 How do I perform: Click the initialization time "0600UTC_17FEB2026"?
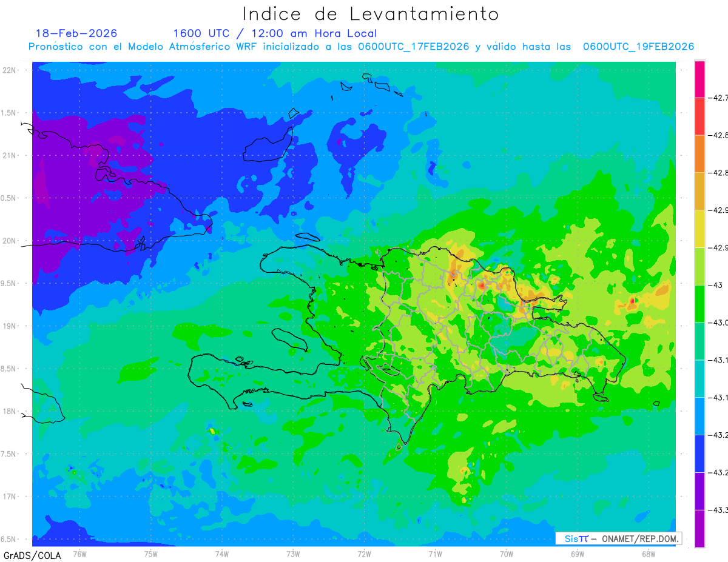pos(414,47)
